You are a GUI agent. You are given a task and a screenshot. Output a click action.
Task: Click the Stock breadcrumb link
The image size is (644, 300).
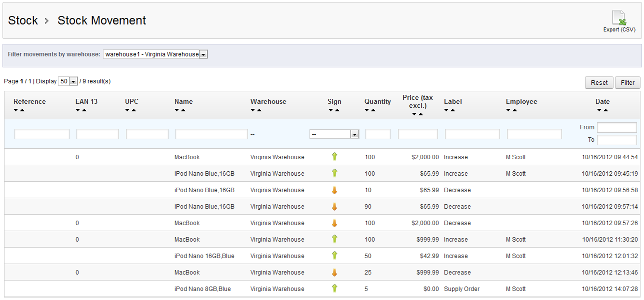click(23, 20)
